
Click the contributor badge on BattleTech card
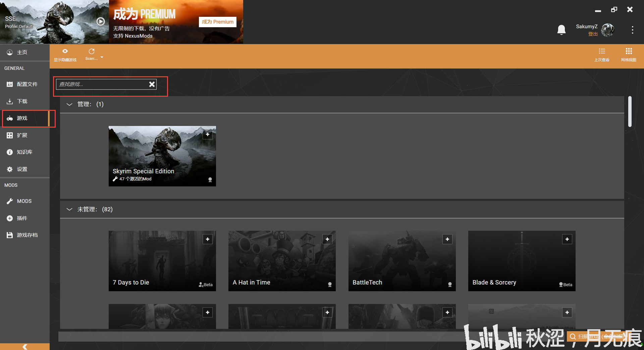pyautogui.click(x=450, y=285)
